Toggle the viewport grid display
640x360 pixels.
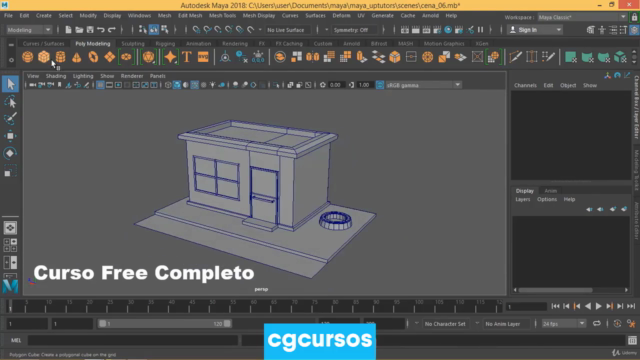click(100, 85)
